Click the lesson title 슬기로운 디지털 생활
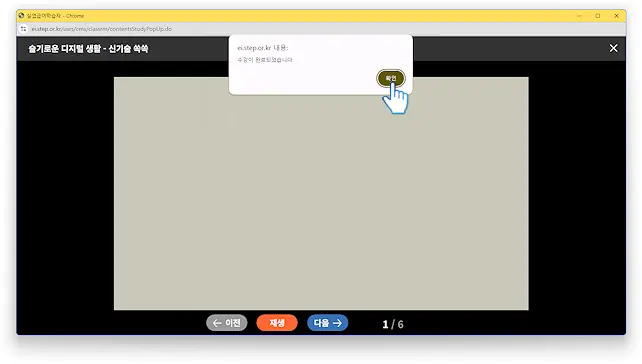 (x=88, y=49)
